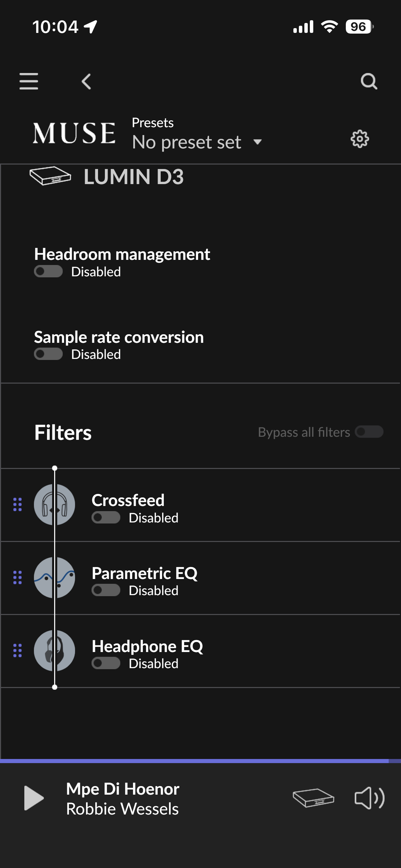
Task: Click the Crossfeed headphones icon
Action: (54, 505)
